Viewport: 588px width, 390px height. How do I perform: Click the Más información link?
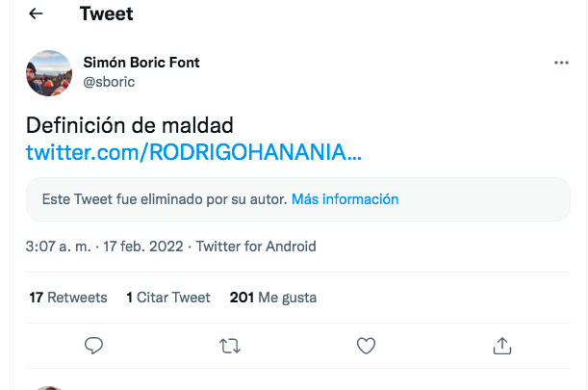(345, 199)
